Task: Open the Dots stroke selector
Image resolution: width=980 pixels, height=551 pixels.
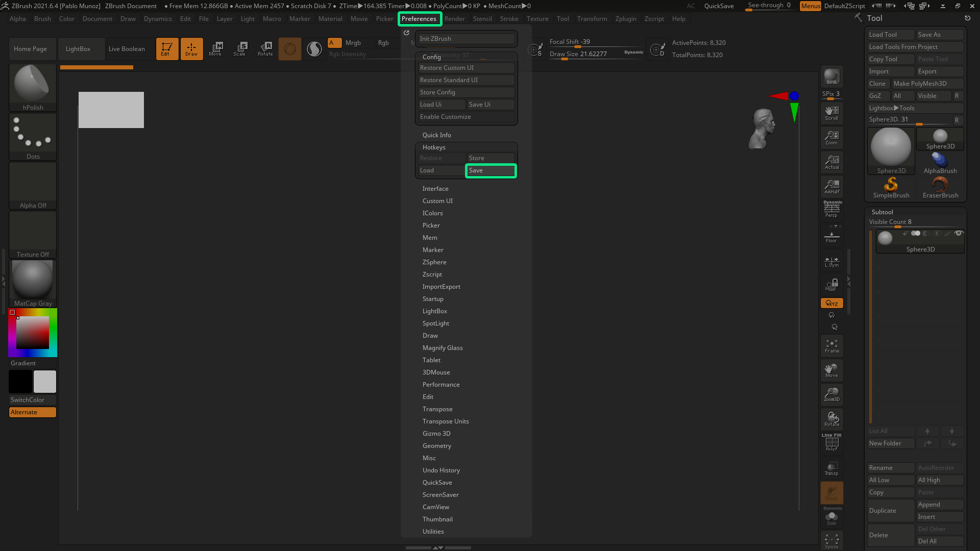Action: click(33, 136)
